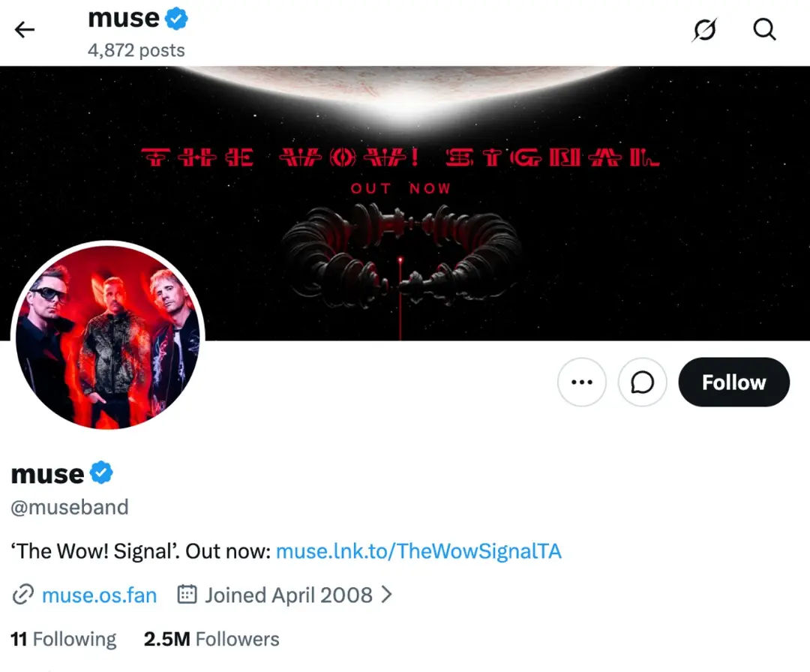
Task: Click the link chain icon
Action: (x=22, y=595)
